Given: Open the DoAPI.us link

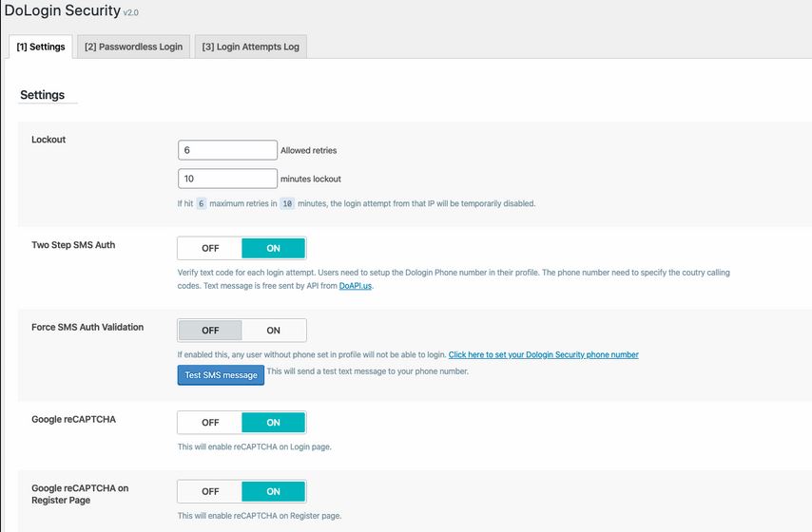Looking at the screenshot, I should click(356, 286).
